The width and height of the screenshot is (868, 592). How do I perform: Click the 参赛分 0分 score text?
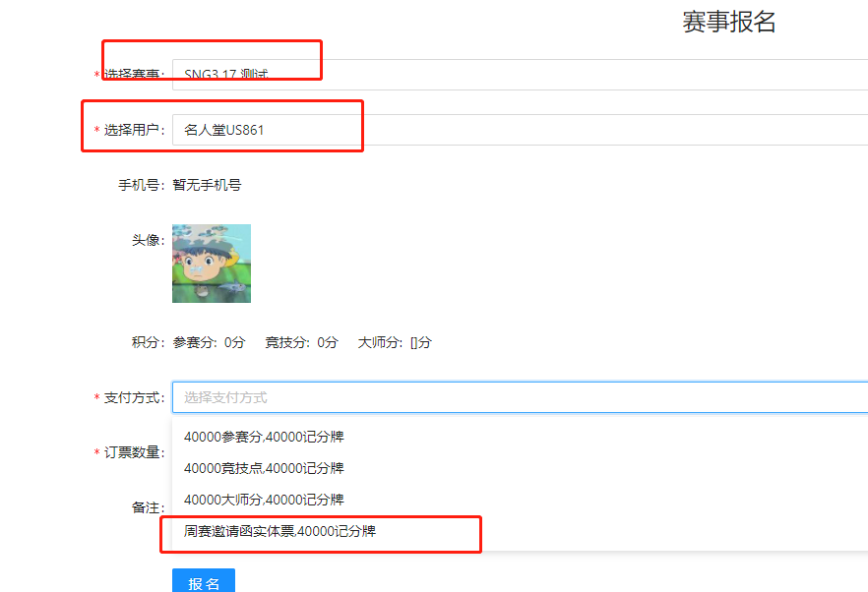(x=209, y=342)
